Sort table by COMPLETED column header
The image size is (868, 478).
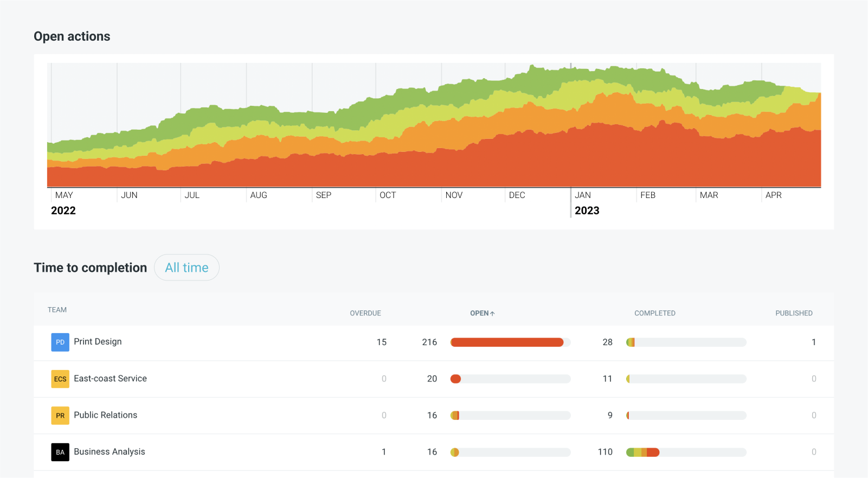(x=655, y=313)
